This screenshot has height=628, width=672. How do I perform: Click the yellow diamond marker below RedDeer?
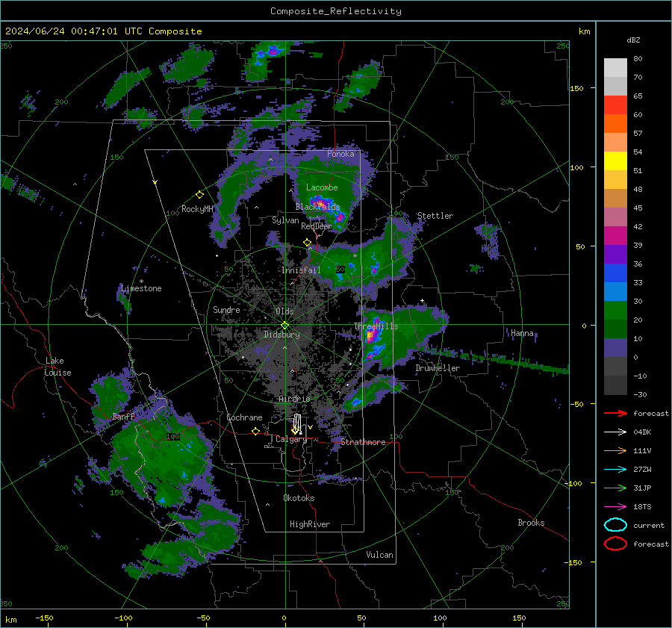(x=308, y=243)
